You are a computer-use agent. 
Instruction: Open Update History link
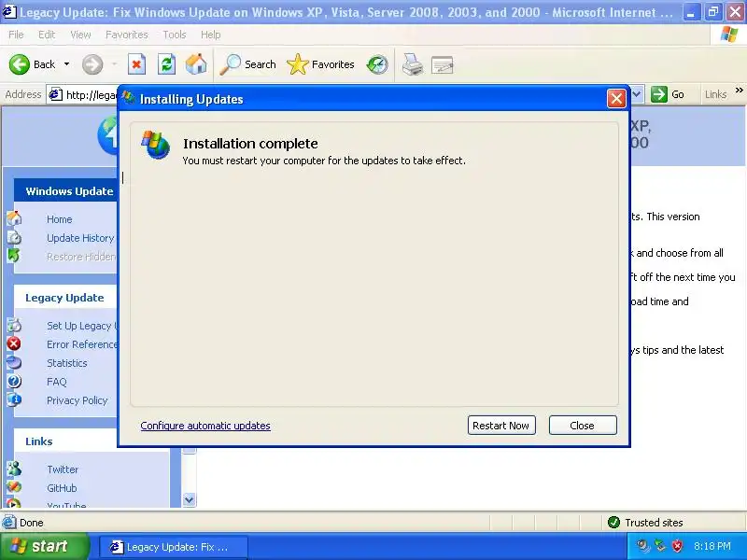click(x=80, y=238)
